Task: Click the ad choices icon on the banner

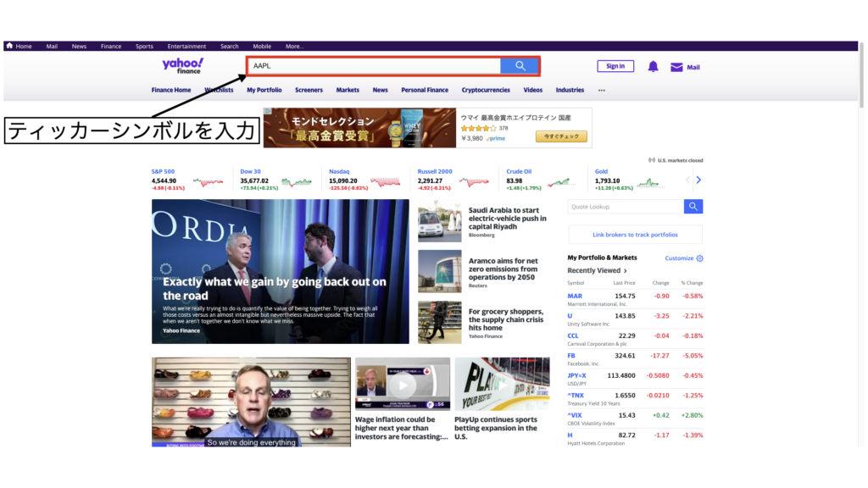Action: coord(267,111)
